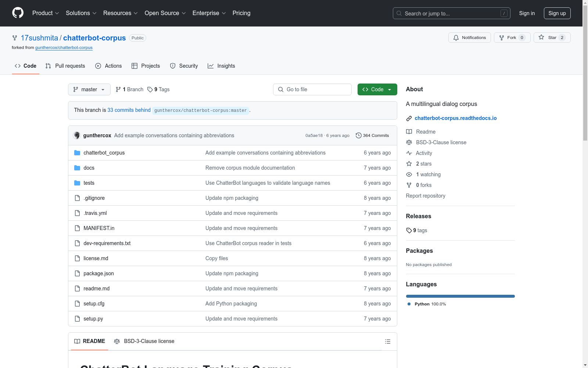Click the branch icon next to 1 Branch
The width and height of the screenshot is (588, 368).
coord(118,89)
